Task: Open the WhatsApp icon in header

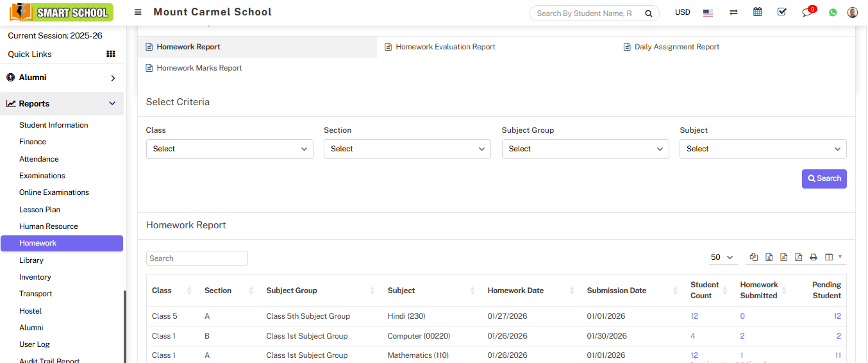Action: click(833, 12)
